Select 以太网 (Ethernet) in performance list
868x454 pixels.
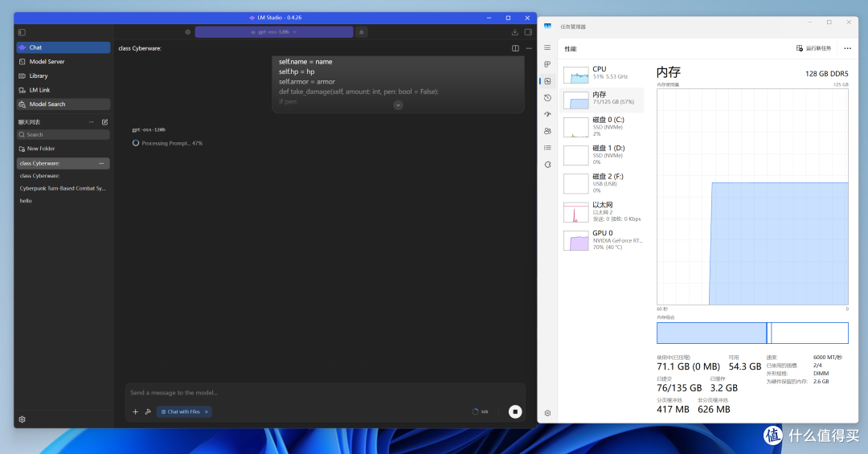pos(602,212)
